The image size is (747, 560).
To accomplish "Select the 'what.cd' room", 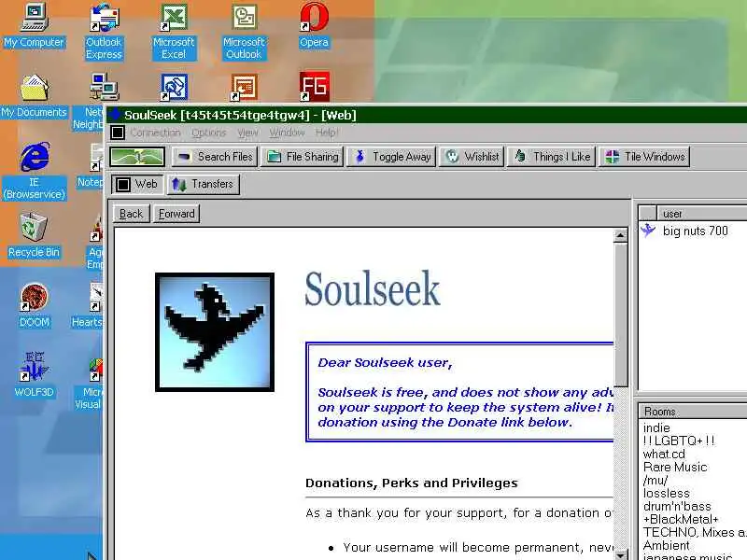I will click(664, 454).
